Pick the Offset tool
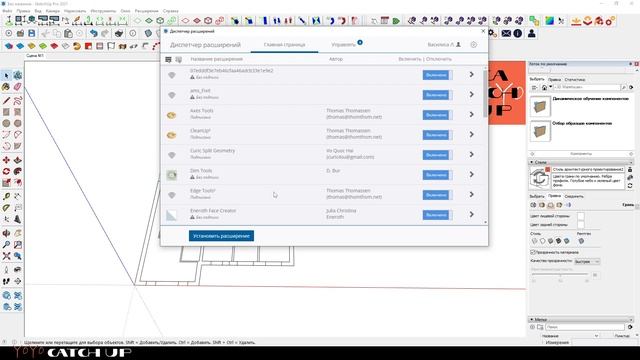 point(18,183)
